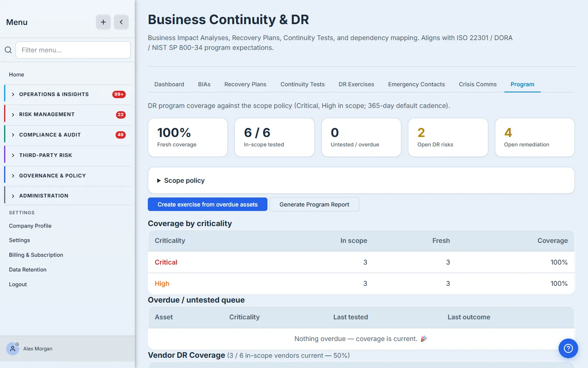Screen dimensions: 588x368
Task: Click the Vendor DR Coverage heading
Action: tap(186, 355)
